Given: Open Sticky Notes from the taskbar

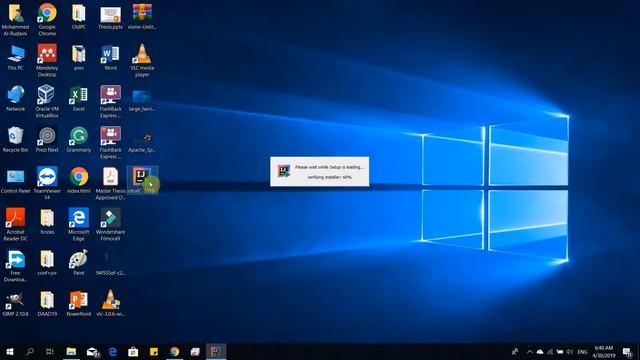Looking at the screenshot, I should pyautogui.click(x=154, y=351).
